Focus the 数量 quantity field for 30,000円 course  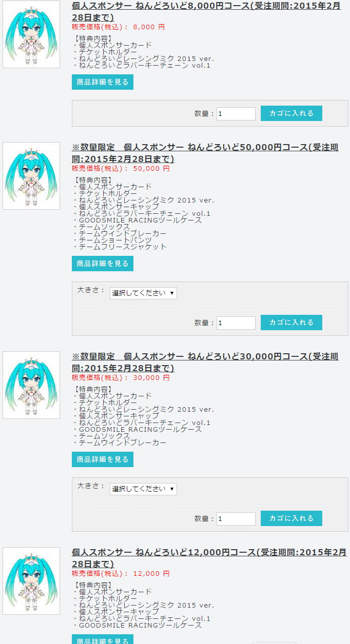coord(236,519)
